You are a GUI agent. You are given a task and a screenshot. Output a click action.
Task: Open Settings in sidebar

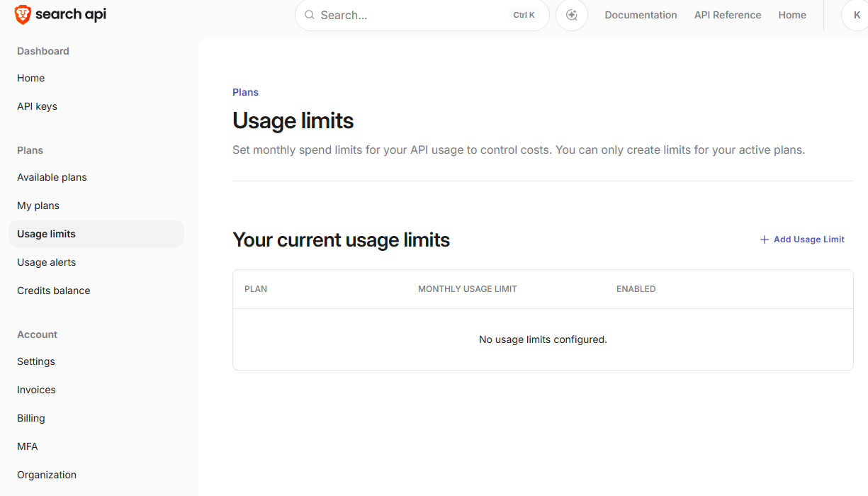pos(36,361)
